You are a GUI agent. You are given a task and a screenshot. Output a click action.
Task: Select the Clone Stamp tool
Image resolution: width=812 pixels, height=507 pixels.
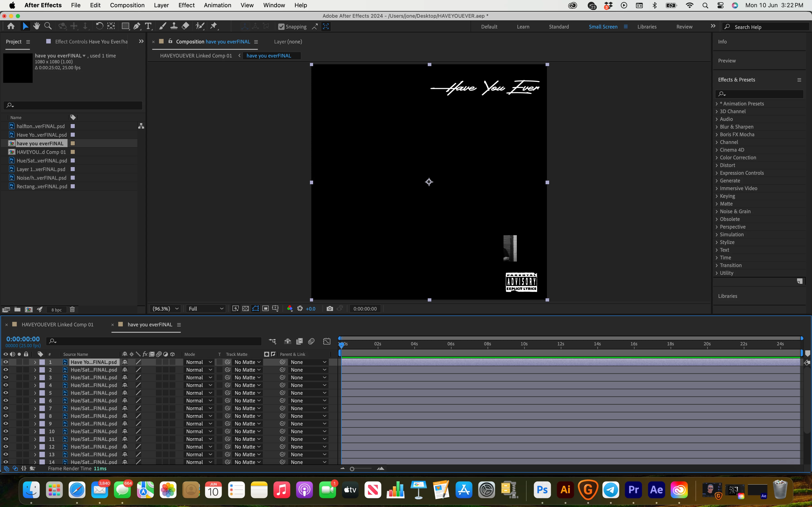coord(174,26)
